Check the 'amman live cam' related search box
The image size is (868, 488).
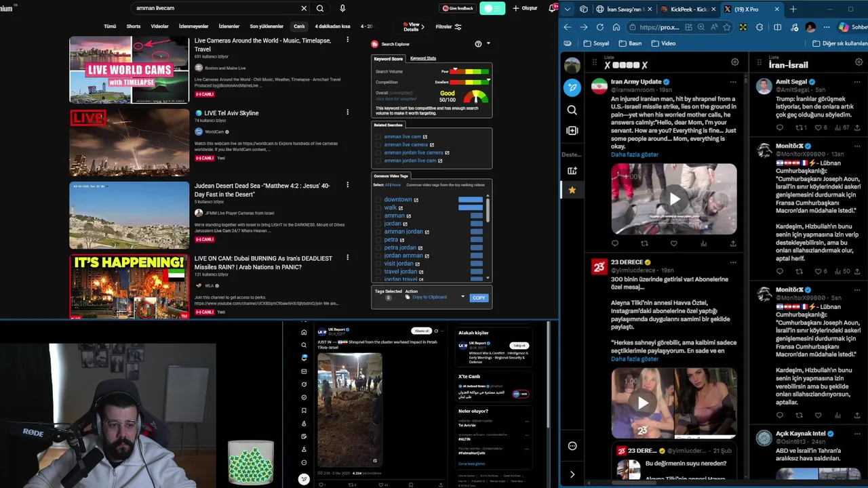[x=378, y=137]
